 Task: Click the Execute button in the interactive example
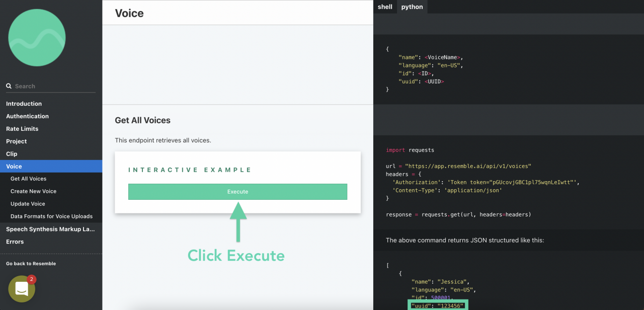pos(237,192)
